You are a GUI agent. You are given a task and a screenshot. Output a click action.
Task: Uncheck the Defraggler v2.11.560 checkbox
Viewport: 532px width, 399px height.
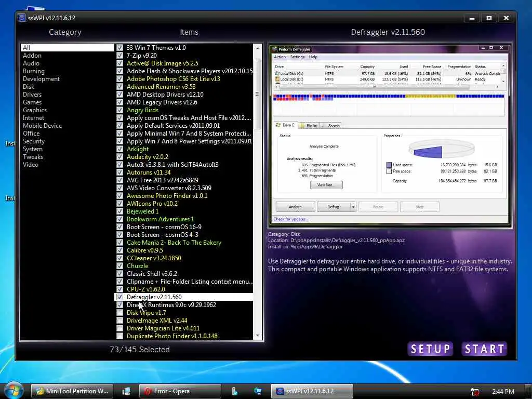click(120, 297)
